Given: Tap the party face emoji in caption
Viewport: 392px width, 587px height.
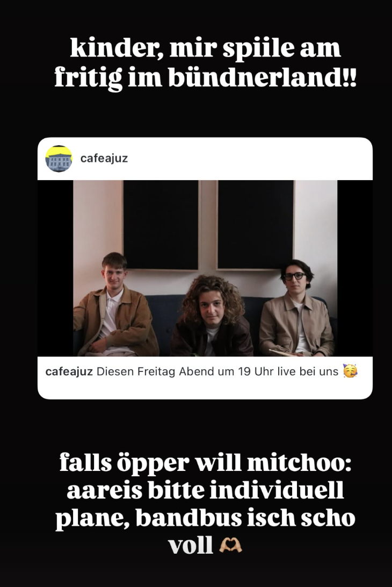Looking at the screenshot, I should (350, 370).
